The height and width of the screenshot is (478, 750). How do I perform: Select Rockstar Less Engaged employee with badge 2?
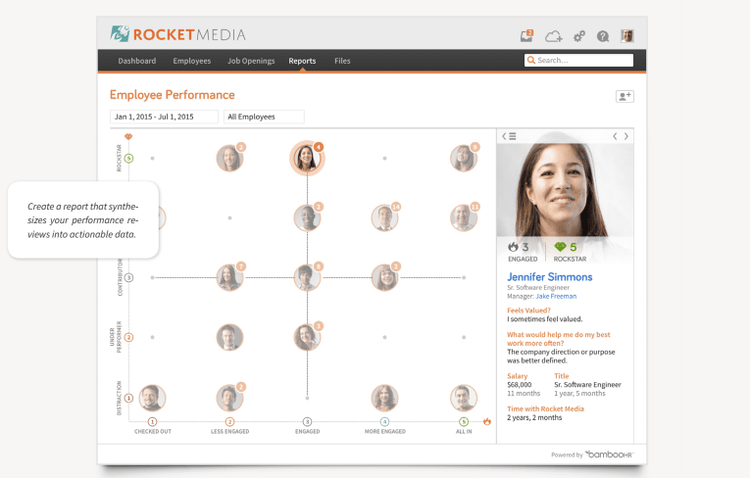[230, 158]
